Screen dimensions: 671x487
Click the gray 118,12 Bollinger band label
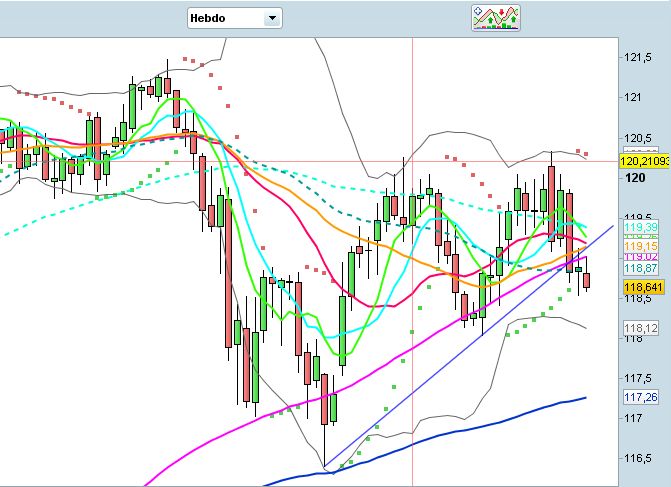pos(639,328)
